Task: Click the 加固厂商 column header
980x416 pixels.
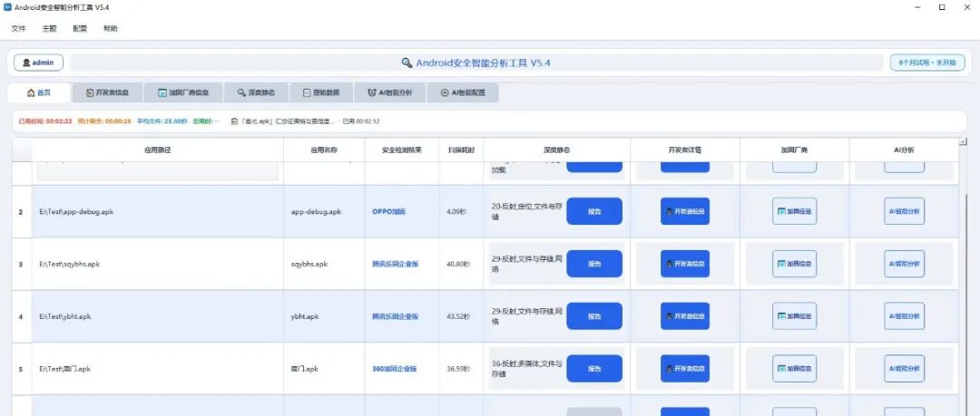Action: [794, 150]
